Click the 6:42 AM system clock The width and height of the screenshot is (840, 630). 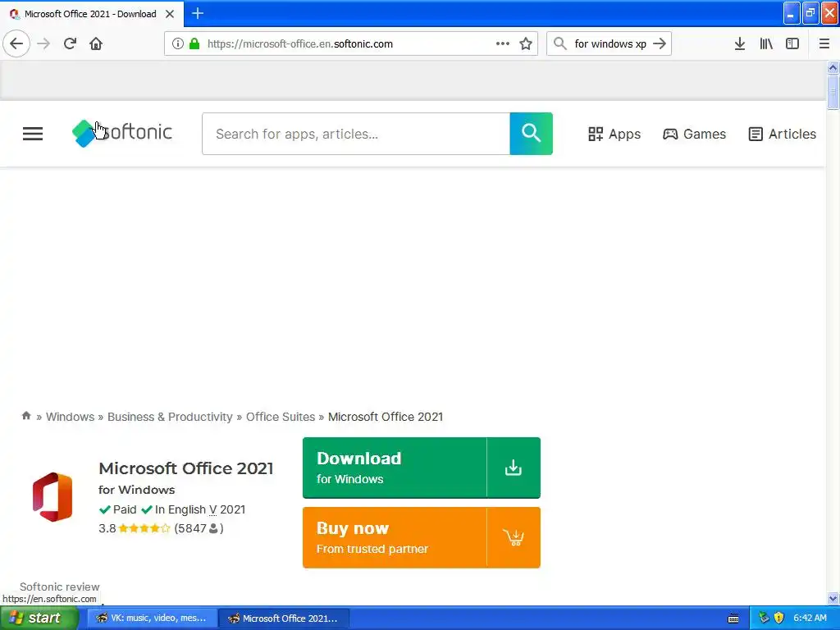click(810, 618)
